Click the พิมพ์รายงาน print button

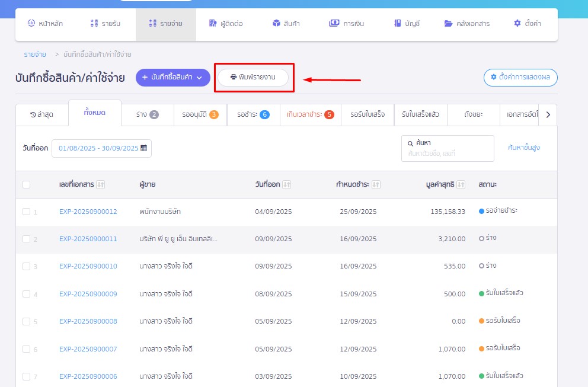coord(253,77)
